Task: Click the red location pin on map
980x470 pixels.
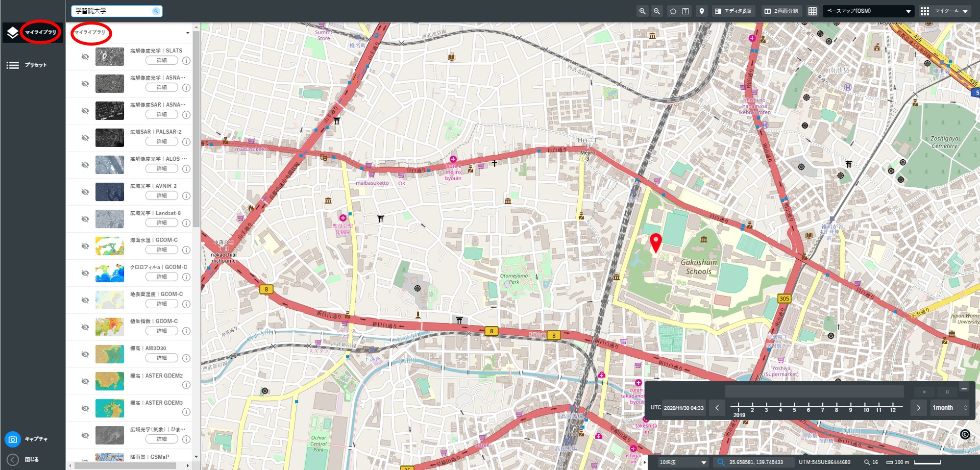Action: click(656, 243)
